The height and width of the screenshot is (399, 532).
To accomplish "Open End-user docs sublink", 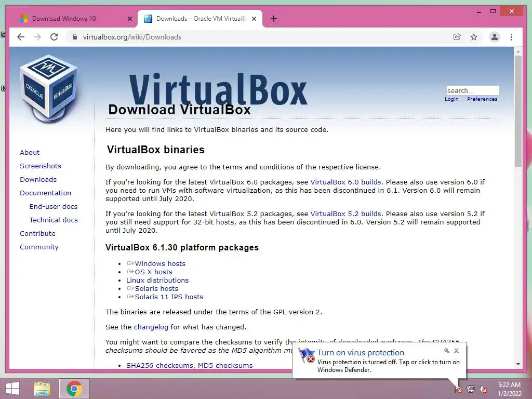I will click(54, 207).
